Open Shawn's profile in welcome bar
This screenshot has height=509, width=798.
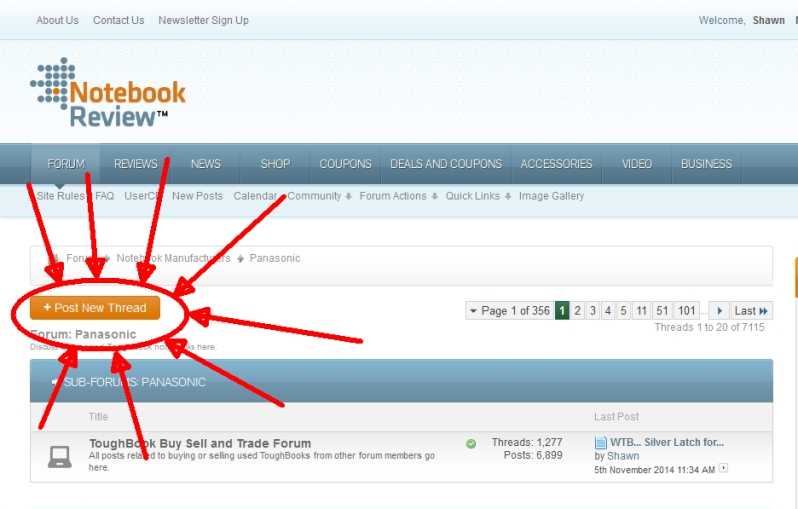(x=768, y=20)
